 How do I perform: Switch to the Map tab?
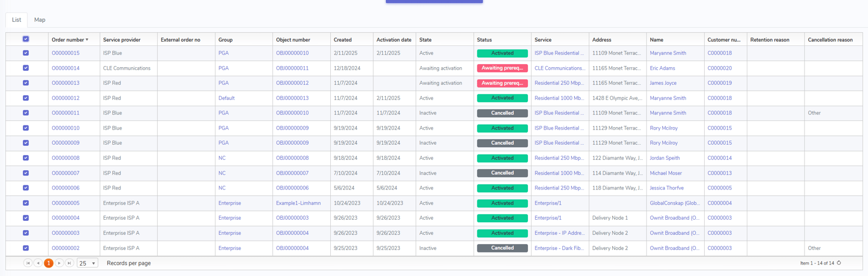pyautogui.click(x=40, y=20)
